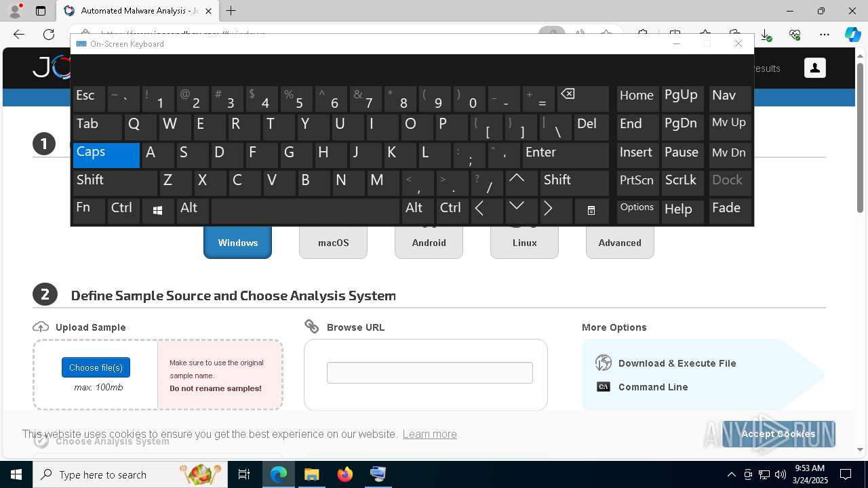
Task: Tap the Windows logo key on keyboard
Action: [x=158, y=211]
